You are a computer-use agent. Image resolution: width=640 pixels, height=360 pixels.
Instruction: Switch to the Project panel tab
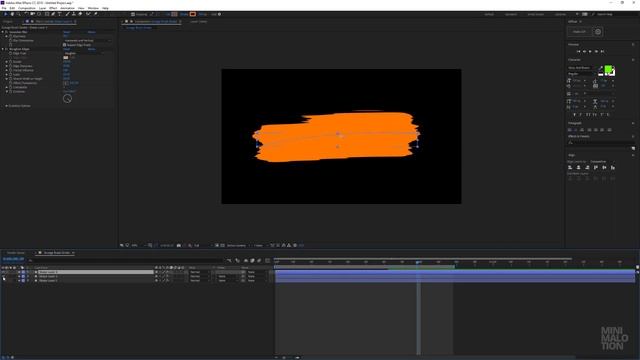tap(8, 22)
